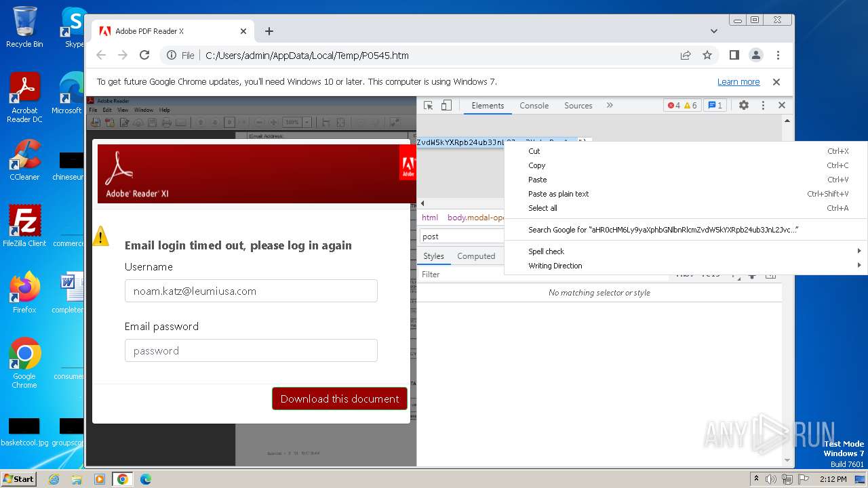Open Recycle Bin on desktop
The width and height of the screenshot is (868, 488).
click(x=24, y=27)
